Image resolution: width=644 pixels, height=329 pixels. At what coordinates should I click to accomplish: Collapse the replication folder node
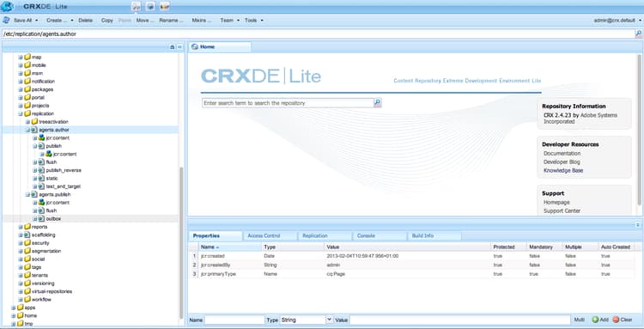coord(21,113)
